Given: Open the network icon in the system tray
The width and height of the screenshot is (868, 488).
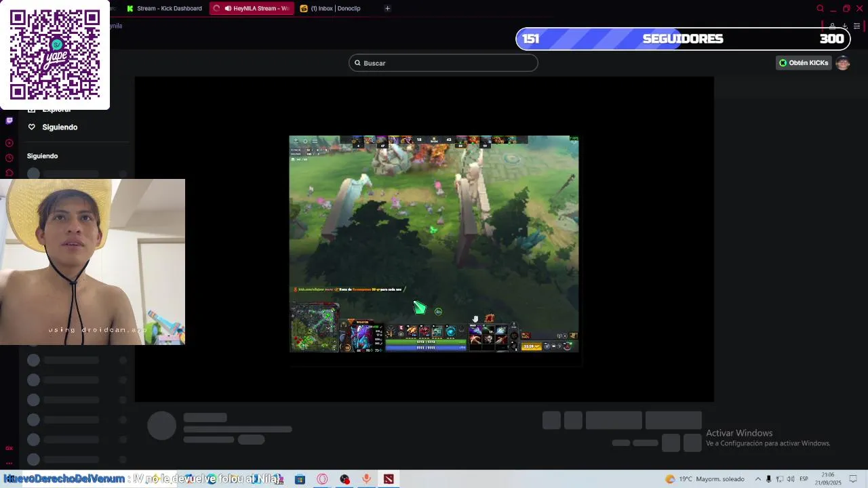Looking at the screenshot, I should click(x=780, y=479).
